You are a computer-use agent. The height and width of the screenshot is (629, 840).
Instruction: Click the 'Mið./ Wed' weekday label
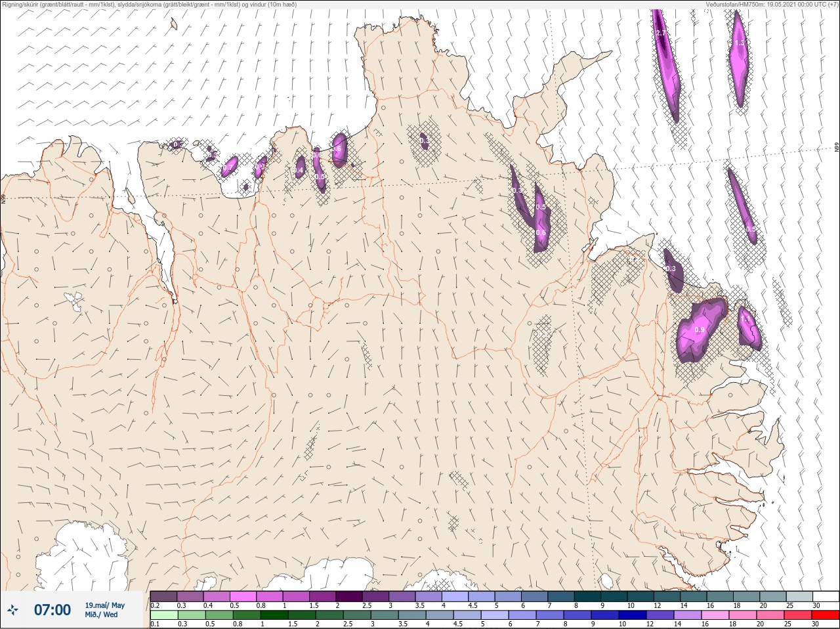[101, 615]
